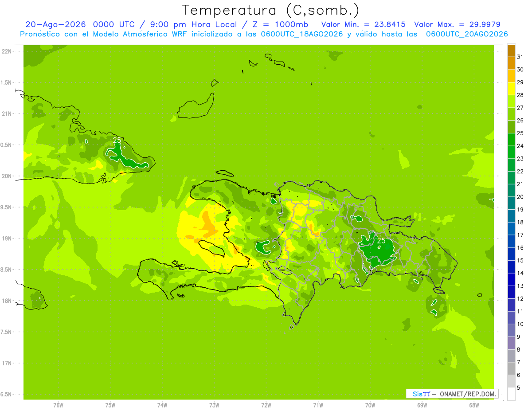Select 'Valor Min. = 23.8415' text

(x=363, y=25)
